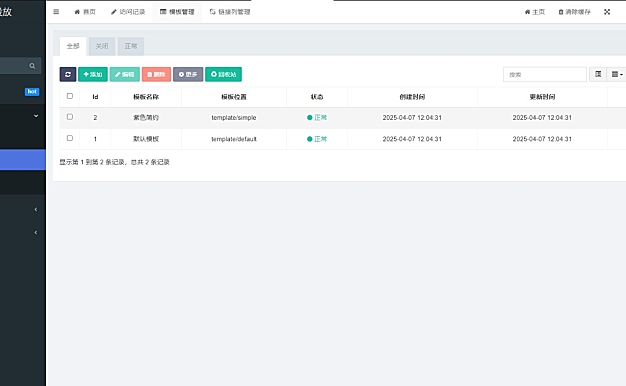Select the highlighted blue sidebar menu item
Screen dimensions: 626x386
click(23, 160)
